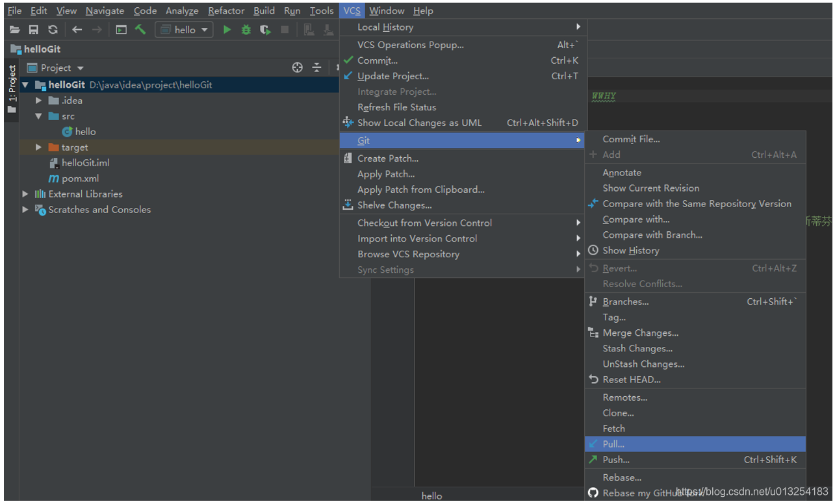Click the Build project hammer icon

pyautogui.click(x=140, y=30)
